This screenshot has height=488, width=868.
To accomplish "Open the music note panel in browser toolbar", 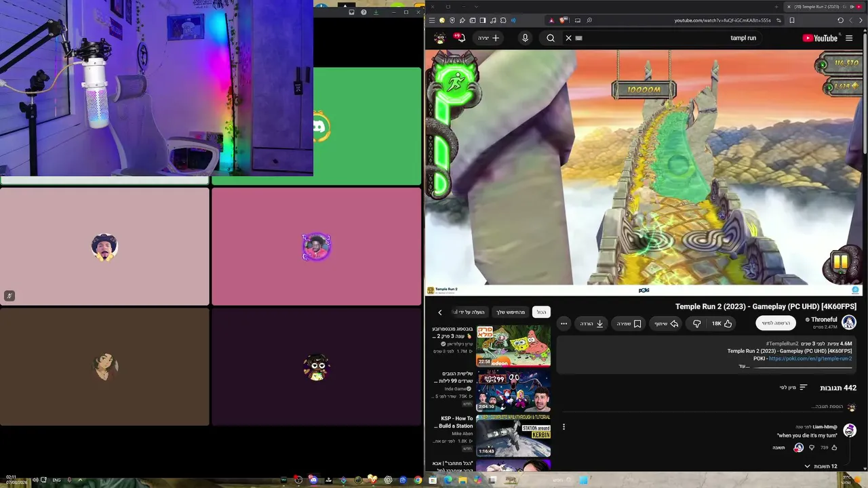I will click(493, 20).
